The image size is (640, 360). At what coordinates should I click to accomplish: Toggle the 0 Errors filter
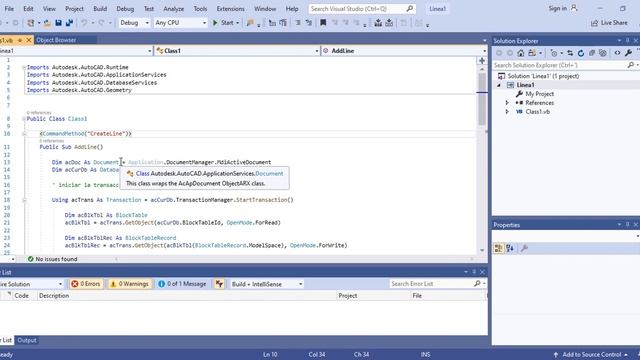tap(86, 284)
